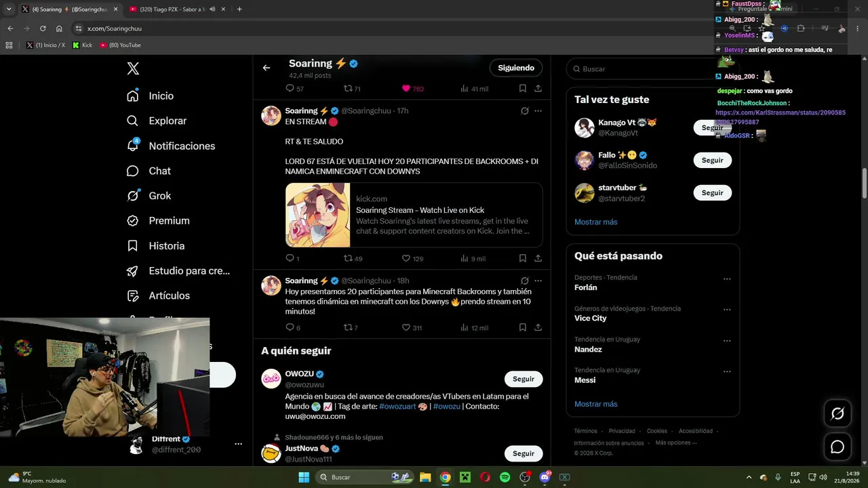Open account menu dots beside Diffrent

click(x=238, y=444)
